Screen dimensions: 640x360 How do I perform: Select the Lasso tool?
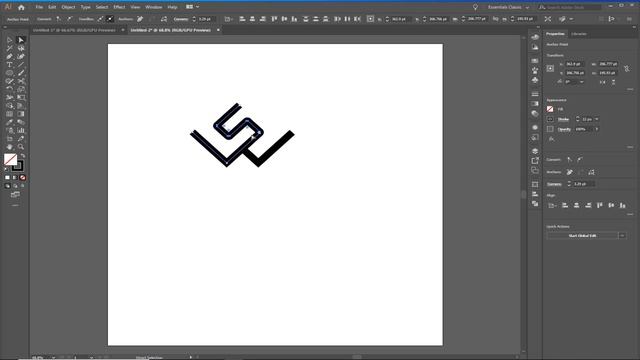click(21, 48)
